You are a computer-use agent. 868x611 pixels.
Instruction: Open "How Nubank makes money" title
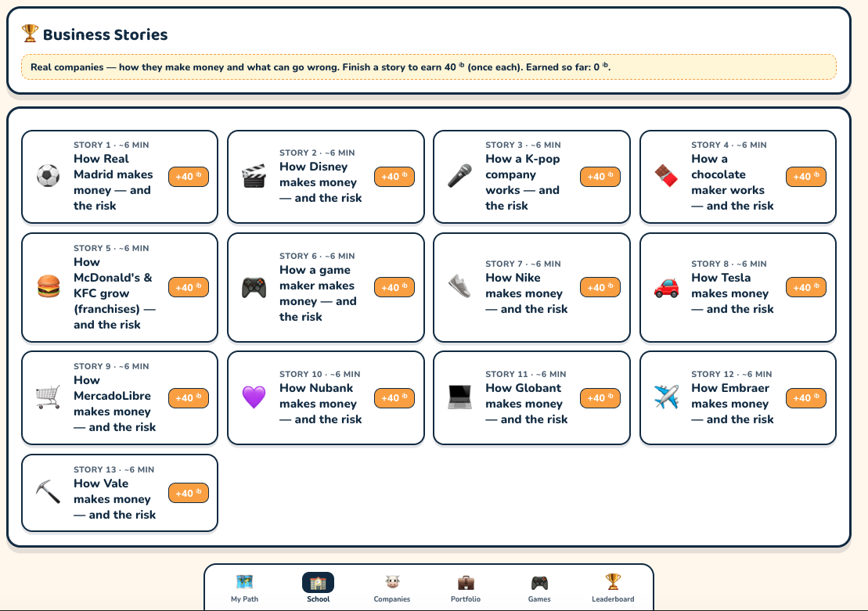point(321,404)
